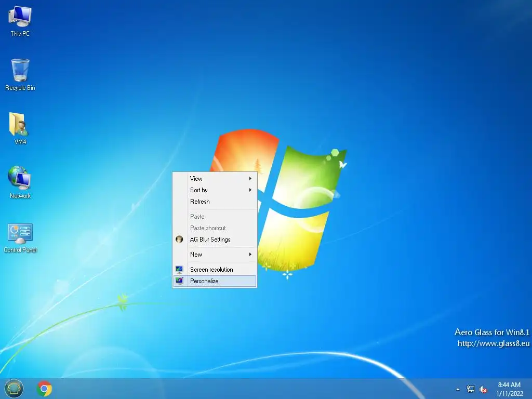The height and width of the screenshot is (399, 532).
Task: Open AG Blur Settings from context menu
Action: pyautogui.click(x=215, y=240)
